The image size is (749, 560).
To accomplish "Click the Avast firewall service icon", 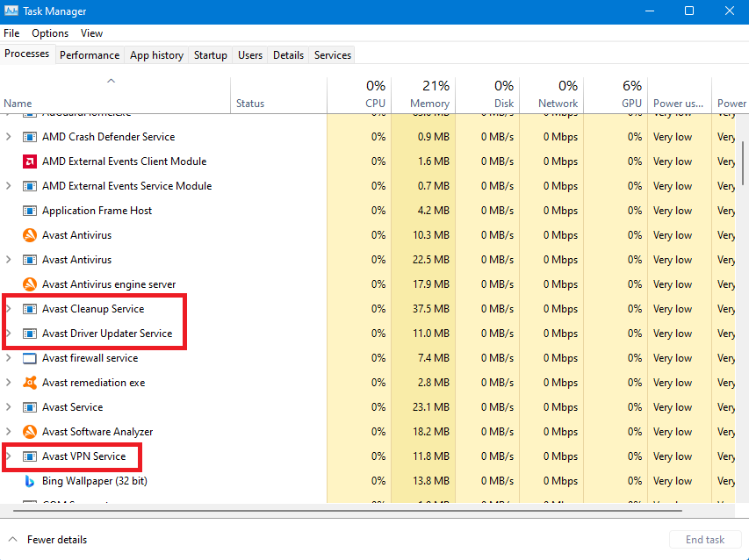I will (30, 358).
